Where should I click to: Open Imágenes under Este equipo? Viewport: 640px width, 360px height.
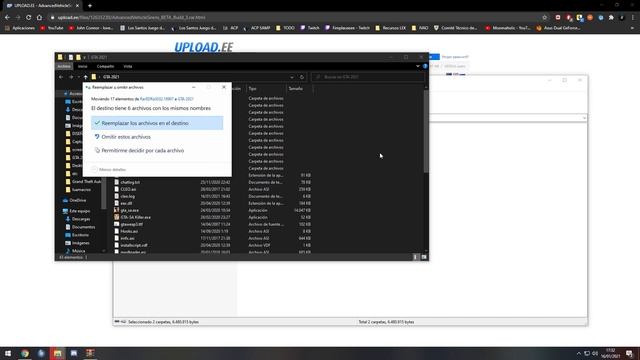coord(80,243)
